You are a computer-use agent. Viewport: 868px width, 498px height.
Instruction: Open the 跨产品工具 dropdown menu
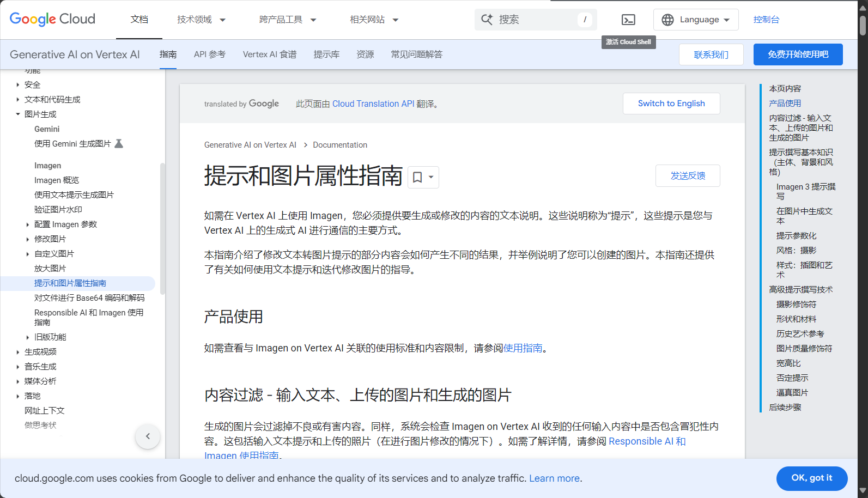[288, 20]
